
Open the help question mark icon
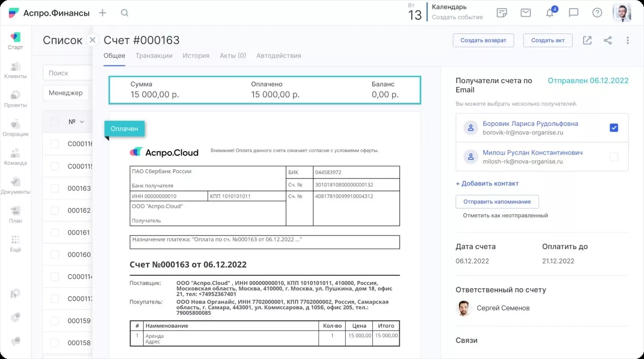coord(597,13)
